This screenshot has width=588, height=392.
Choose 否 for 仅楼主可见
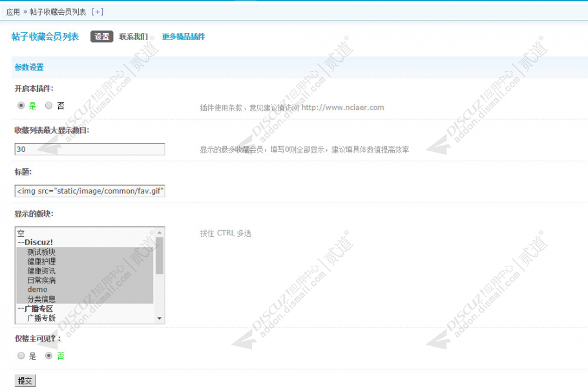[48, 355]
